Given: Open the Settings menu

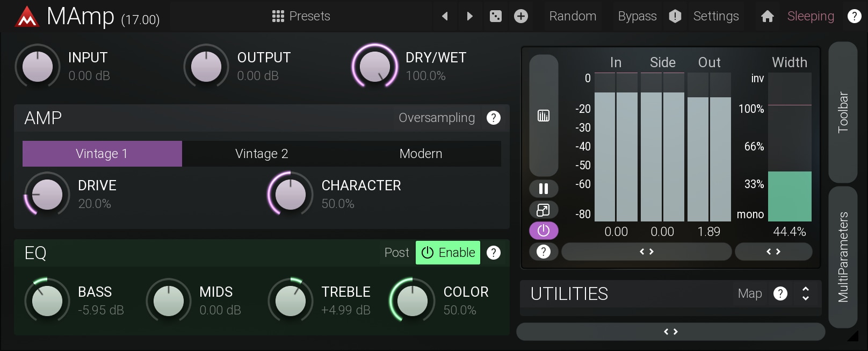Looking at the screenshot, I should (715, 16).
